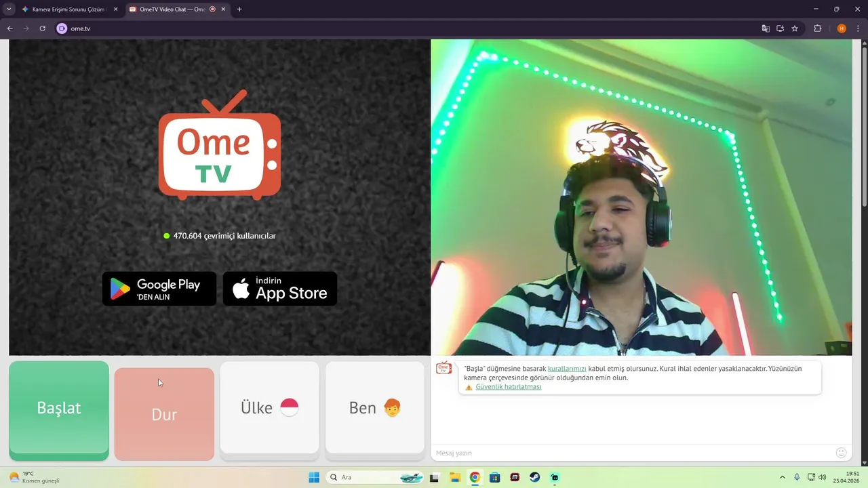Reload the ome.tv page
This screenshot has width=868, height=488.
click(x=43, y=28)
